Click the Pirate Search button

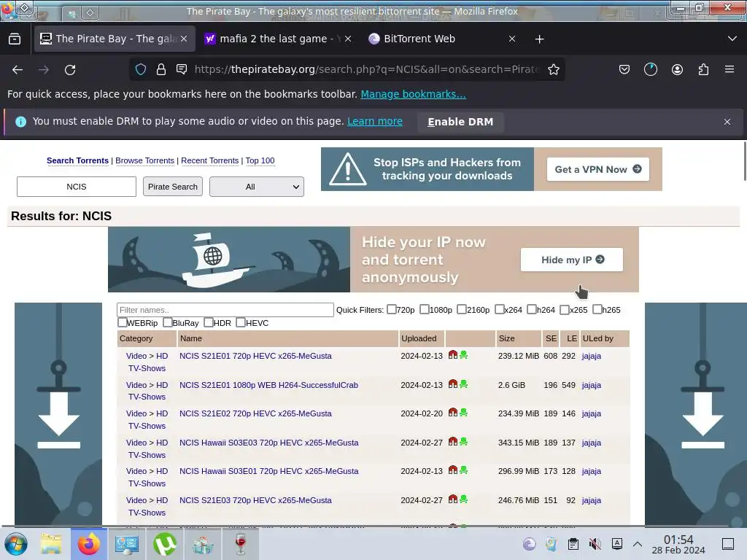(172, 187)
